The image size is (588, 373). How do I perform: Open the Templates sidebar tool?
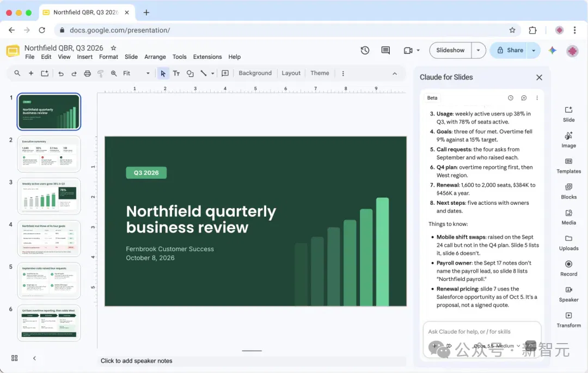point(568,166)
